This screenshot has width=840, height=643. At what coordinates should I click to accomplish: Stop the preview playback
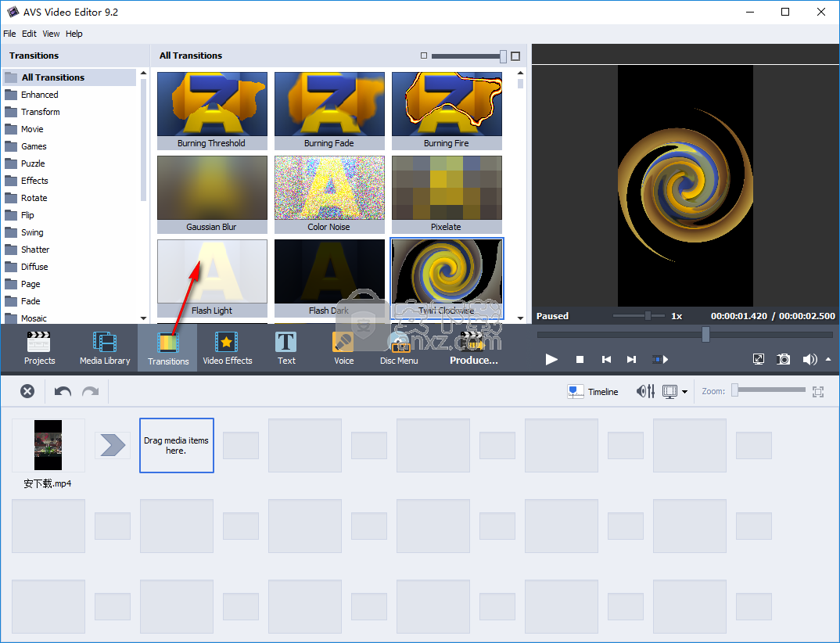580,360
